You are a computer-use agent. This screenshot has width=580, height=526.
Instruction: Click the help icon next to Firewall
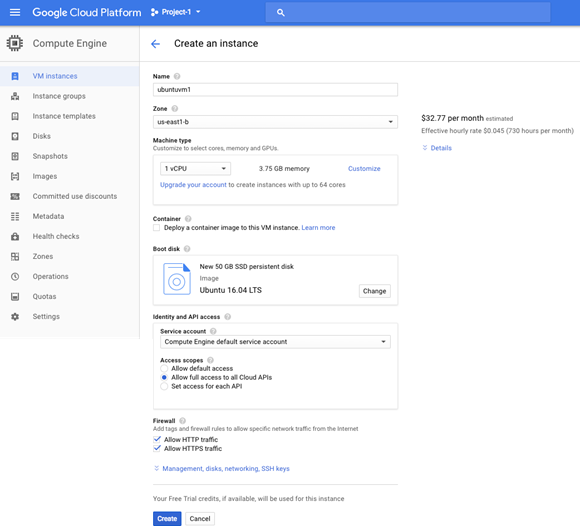[x=182, y=421]
